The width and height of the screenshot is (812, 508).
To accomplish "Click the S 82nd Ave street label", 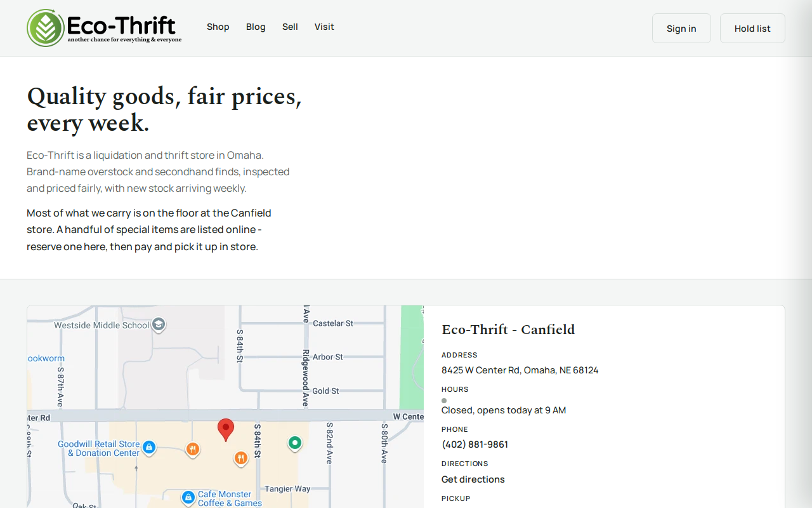I will click(329, 443).
